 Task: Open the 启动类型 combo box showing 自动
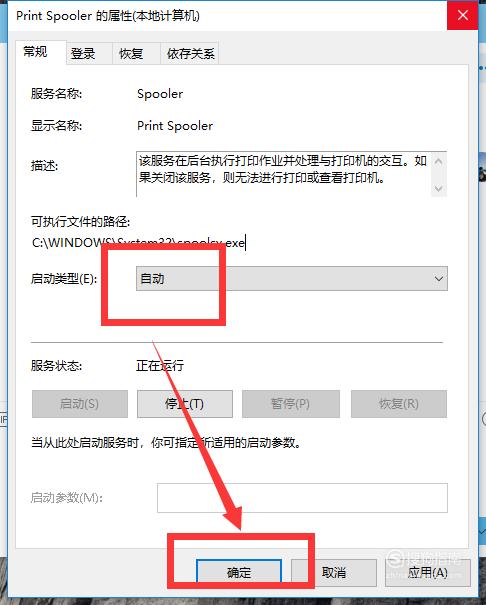coord(292,279)
